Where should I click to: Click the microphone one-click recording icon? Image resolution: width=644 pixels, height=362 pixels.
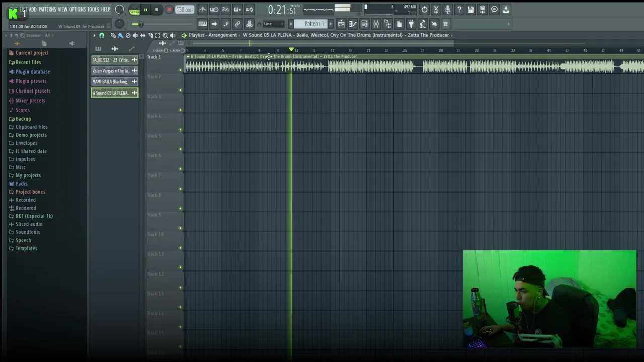(x=448, y=9)
